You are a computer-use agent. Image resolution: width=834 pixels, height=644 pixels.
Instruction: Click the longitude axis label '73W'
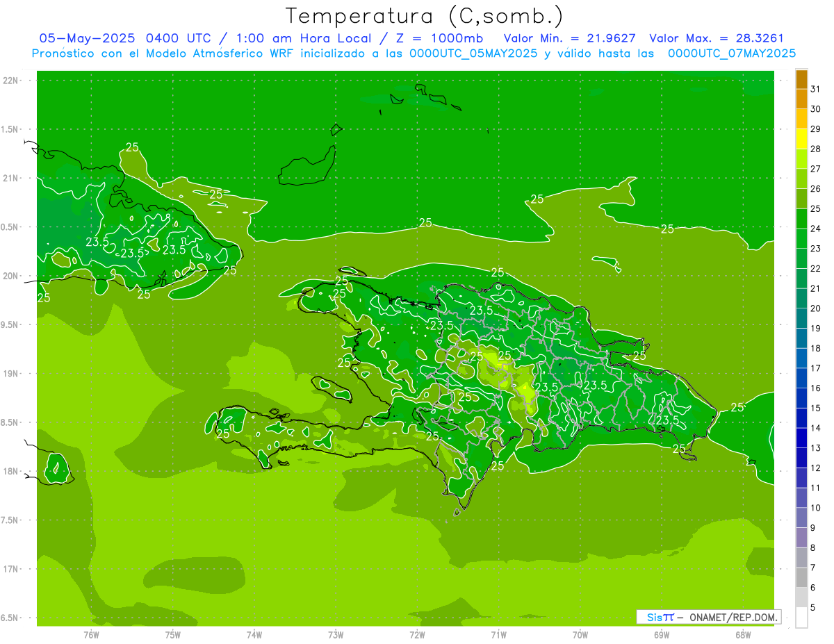tap(336, 635)
